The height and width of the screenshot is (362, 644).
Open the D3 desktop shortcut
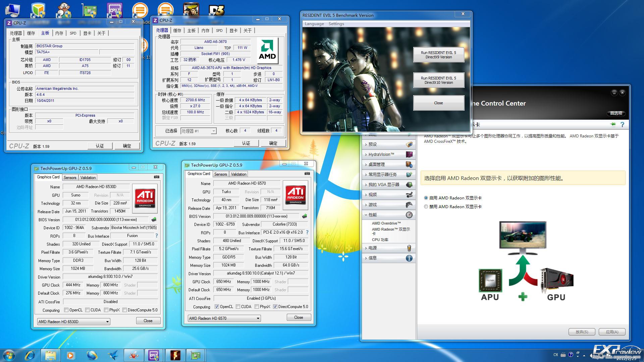tap(216, 10)
